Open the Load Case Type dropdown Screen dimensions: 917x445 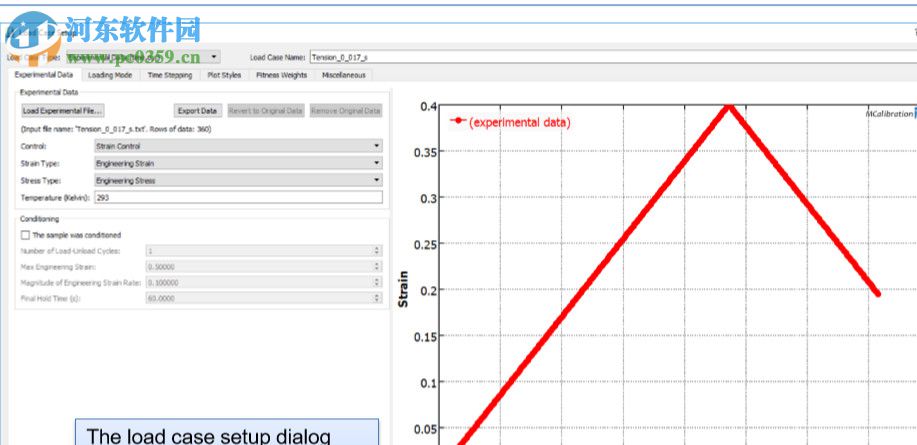[x=143, y=57]
